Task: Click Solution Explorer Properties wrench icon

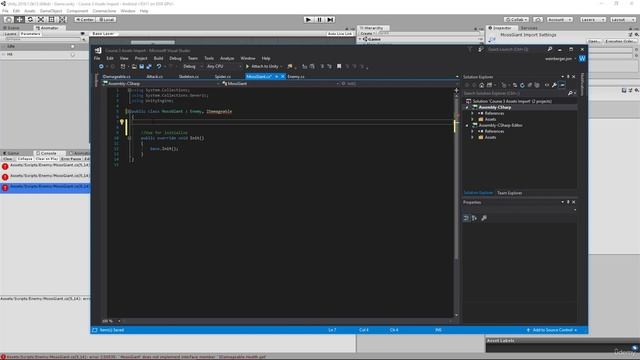Action: (554, 85)
